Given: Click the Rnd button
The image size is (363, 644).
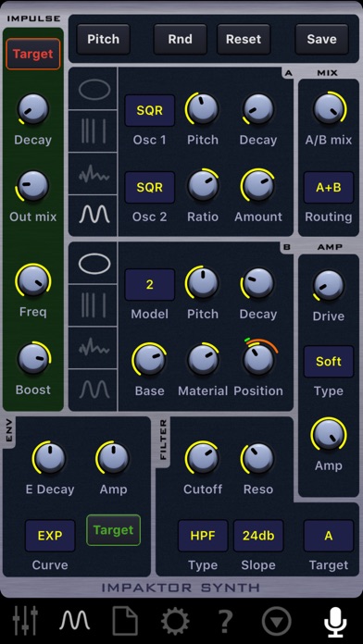Looking at the screenshot, I should pyautogui.click(x=180, y=39).
